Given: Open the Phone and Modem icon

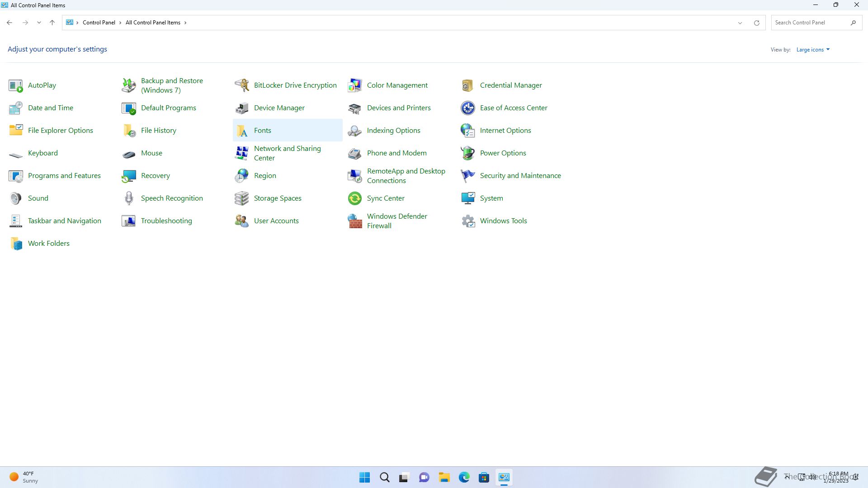Looking at the screenshot, I should tap(355, 153).
